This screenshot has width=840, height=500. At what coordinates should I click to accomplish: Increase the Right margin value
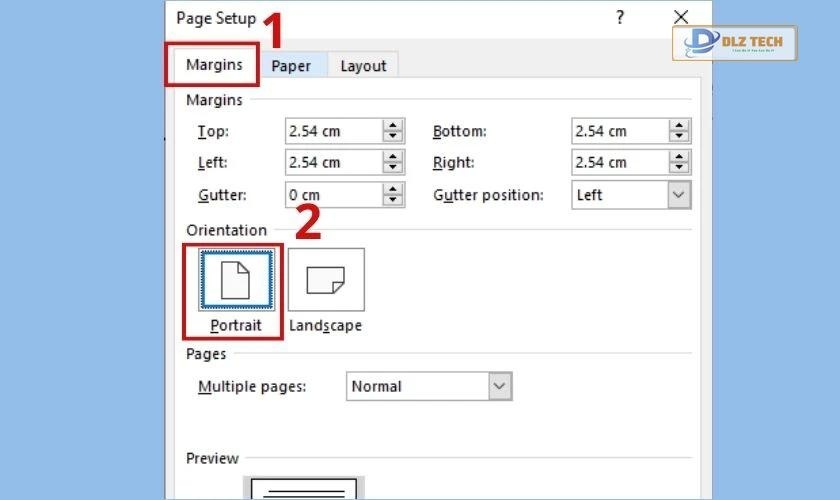pos(680,157)
